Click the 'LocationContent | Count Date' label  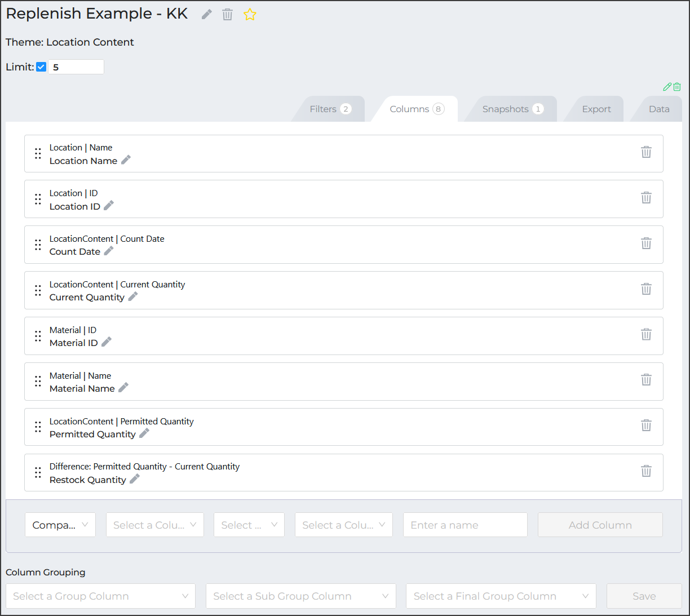pos(107,239)
